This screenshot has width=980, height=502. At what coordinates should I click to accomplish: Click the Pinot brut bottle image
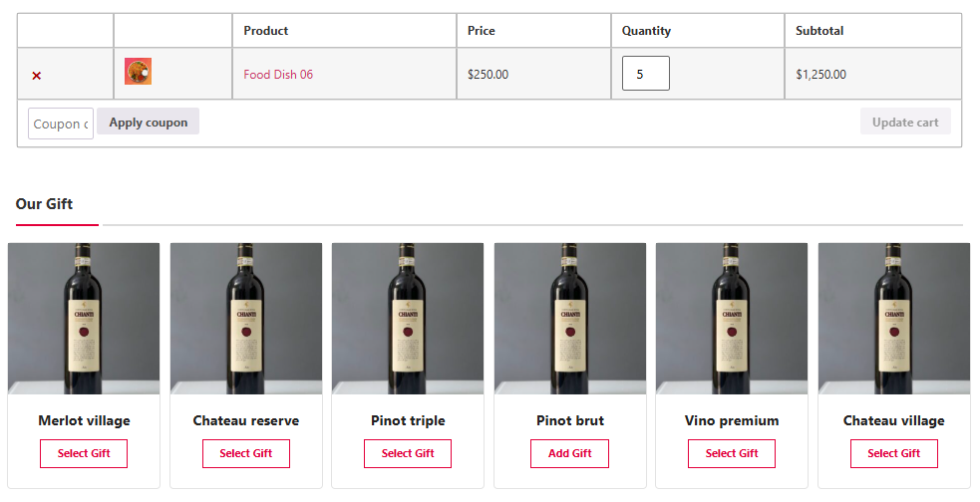pos(570,319)
